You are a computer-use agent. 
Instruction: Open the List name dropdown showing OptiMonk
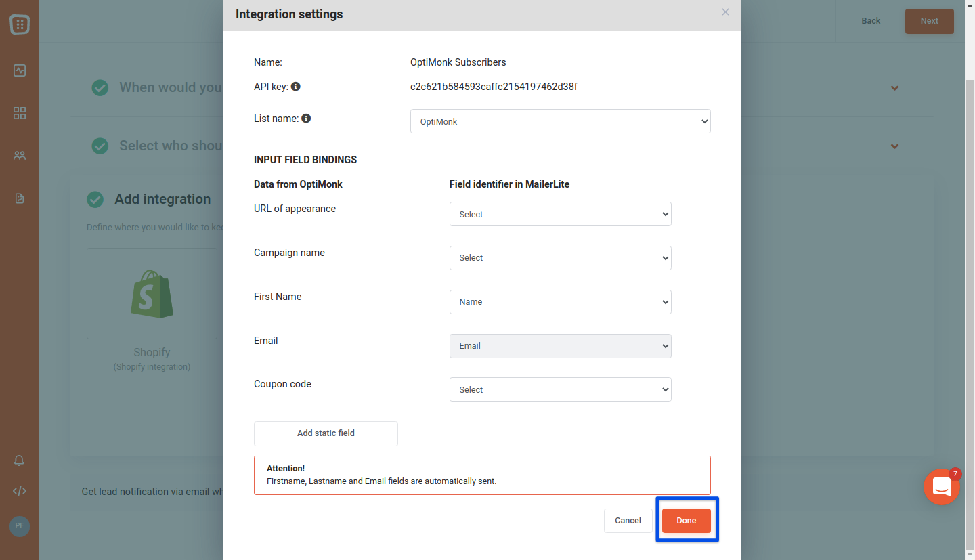click(x=561, y=121)
